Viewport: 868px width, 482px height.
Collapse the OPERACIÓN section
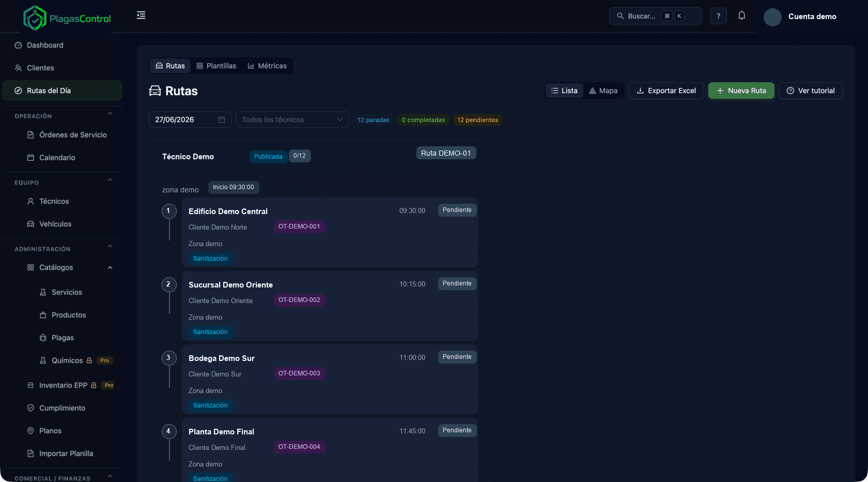pos(110,114)
